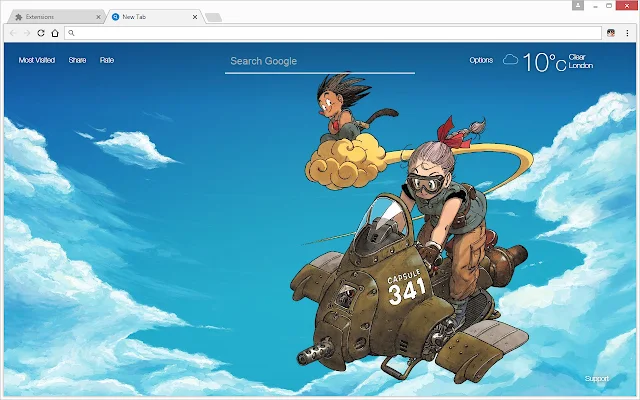The width and height of the screenshot is (640, 400).
Task: Click the Support link
Action: click(x=597, y=378)
